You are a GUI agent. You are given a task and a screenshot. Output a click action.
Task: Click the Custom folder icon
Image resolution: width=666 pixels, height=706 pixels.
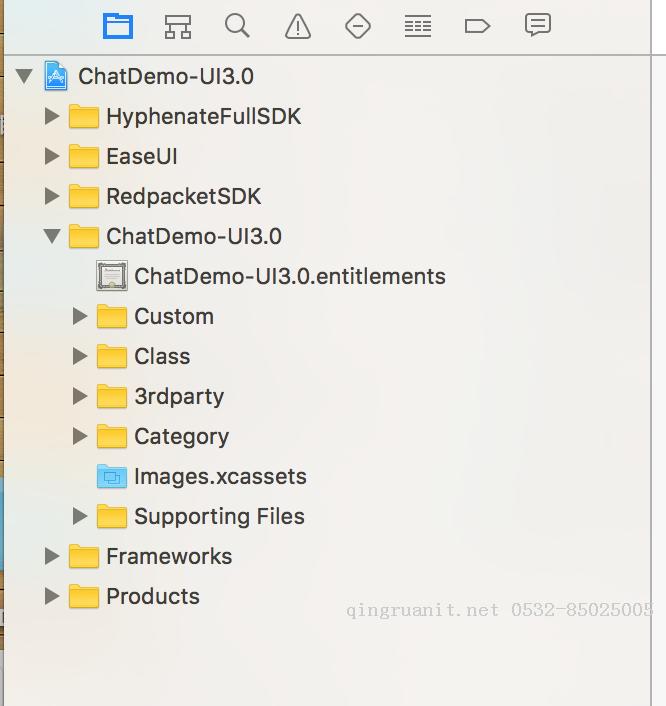tap(112, 316)
